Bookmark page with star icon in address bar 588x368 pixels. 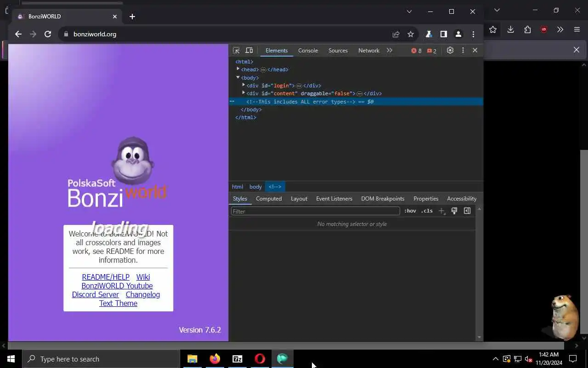coord(411,34)
